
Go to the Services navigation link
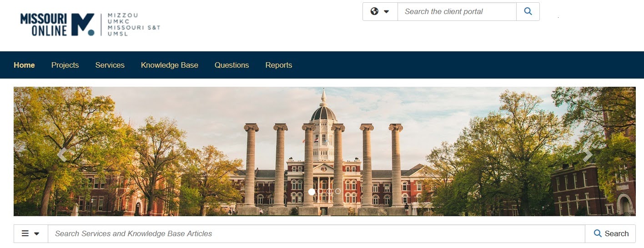tap(110, 65)
